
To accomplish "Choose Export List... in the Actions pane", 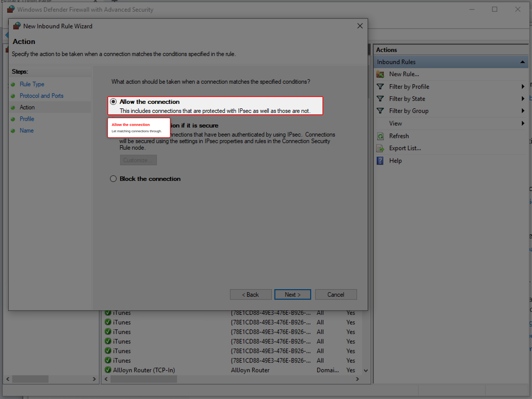I will pyautogui.click(x=405, y=148).
